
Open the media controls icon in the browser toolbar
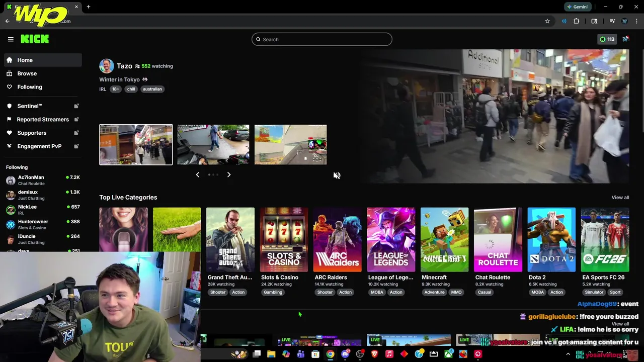pos(612,21)
